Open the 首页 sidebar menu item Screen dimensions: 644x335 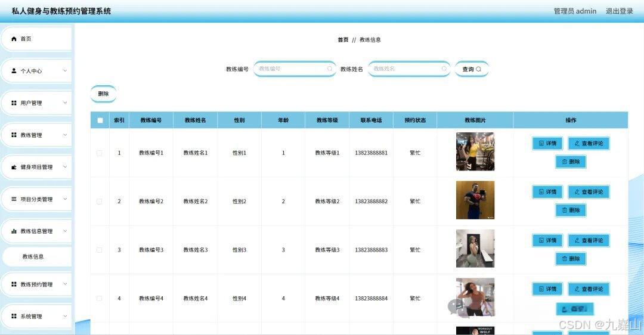tap(36, 39)
